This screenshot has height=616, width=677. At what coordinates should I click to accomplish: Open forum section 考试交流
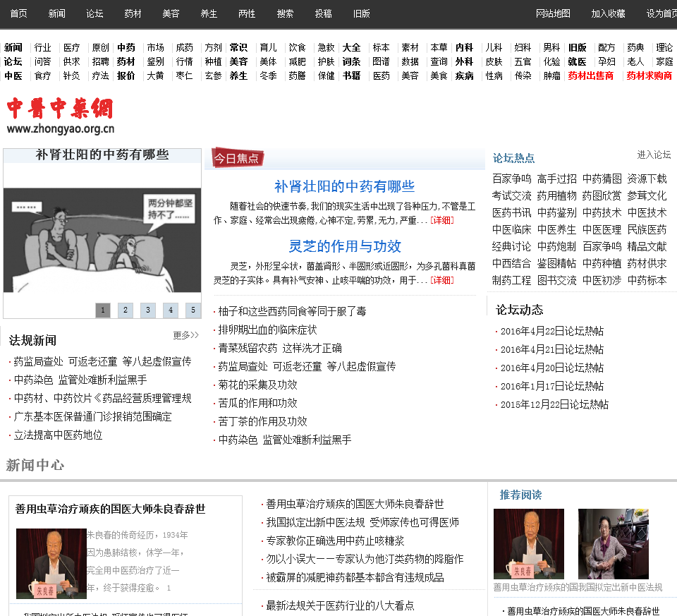click(x=512, y=195)
